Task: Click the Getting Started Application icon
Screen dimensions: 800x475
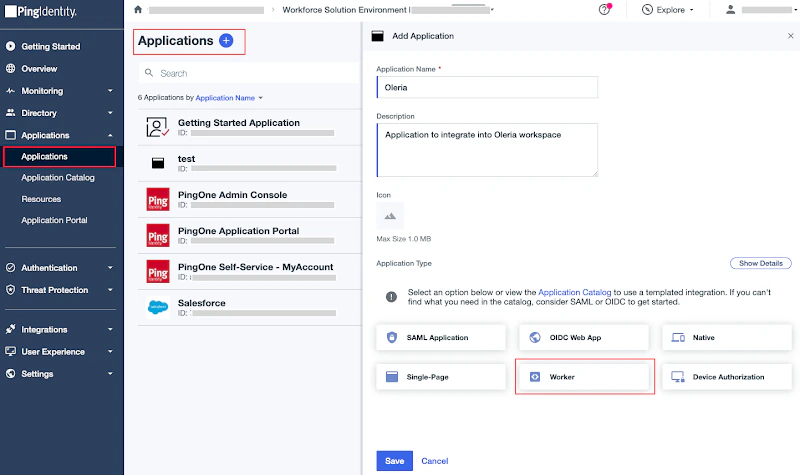Action: (x=158, y=127)
